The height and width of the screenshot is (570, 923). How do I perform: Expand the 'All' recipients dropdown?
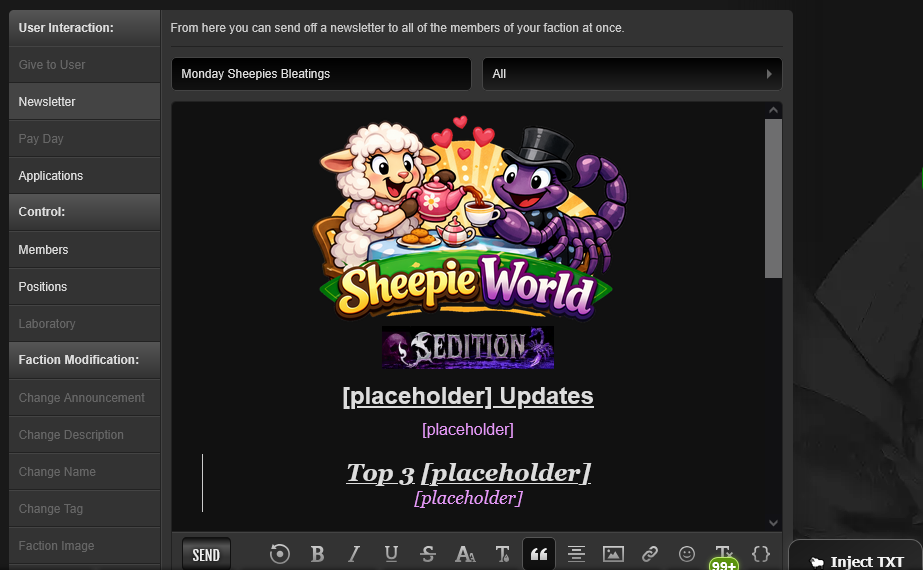pos(632,74)
